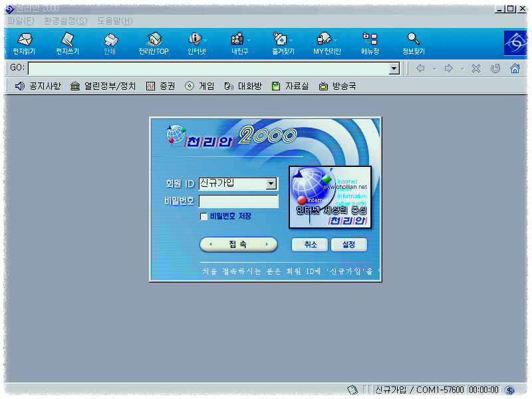Click the status bar dollar icon
Screen dimensions: 532x399
pos(509,390)
